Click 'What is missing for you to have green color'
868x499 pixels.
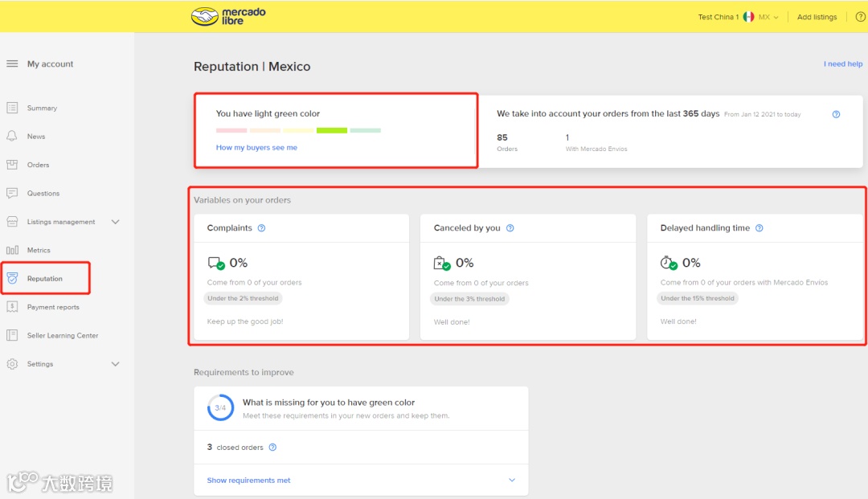point(328,403)
